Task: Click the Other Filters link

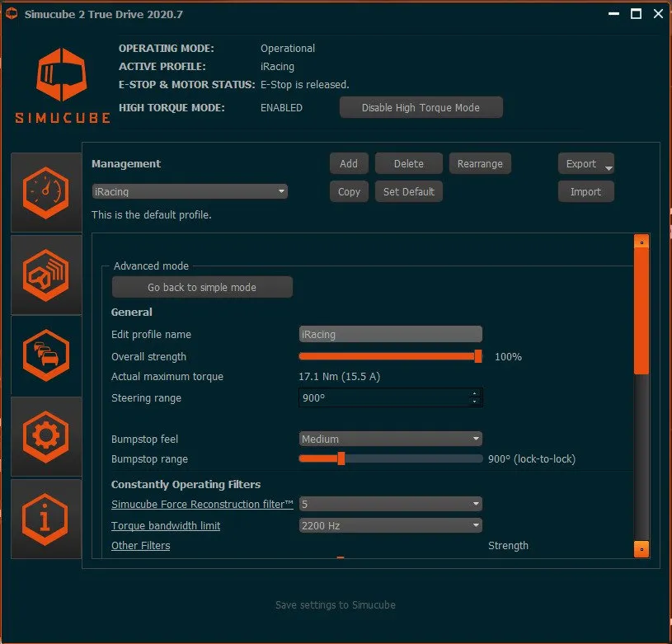Action: click(140, 546)
